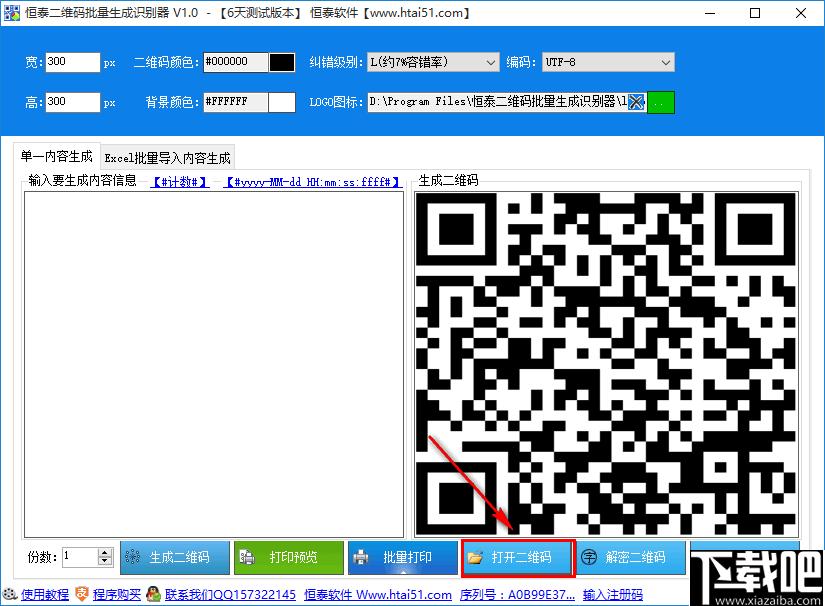Open the 程序购买 purchase link

point(117,594)
